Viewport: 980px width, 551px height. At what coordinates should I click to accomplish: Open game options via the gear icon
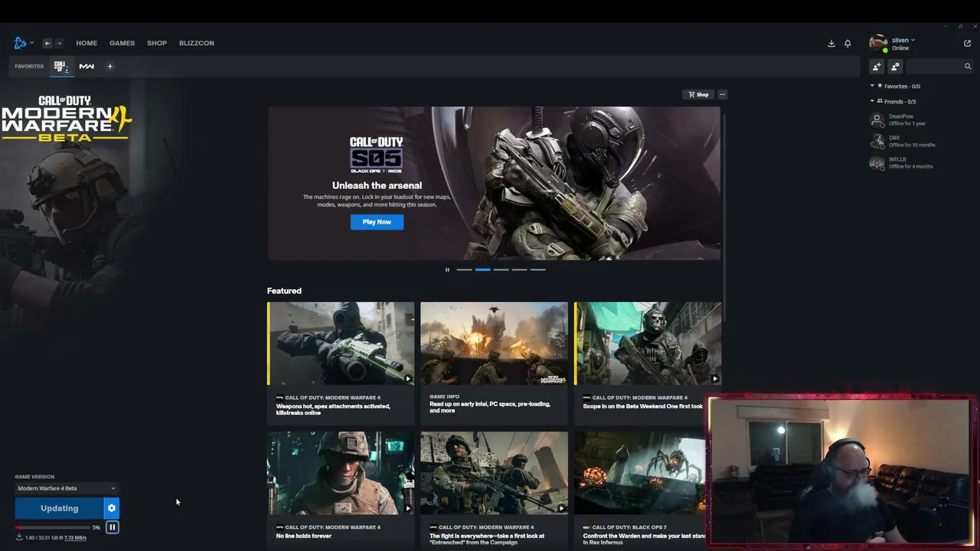112,508
